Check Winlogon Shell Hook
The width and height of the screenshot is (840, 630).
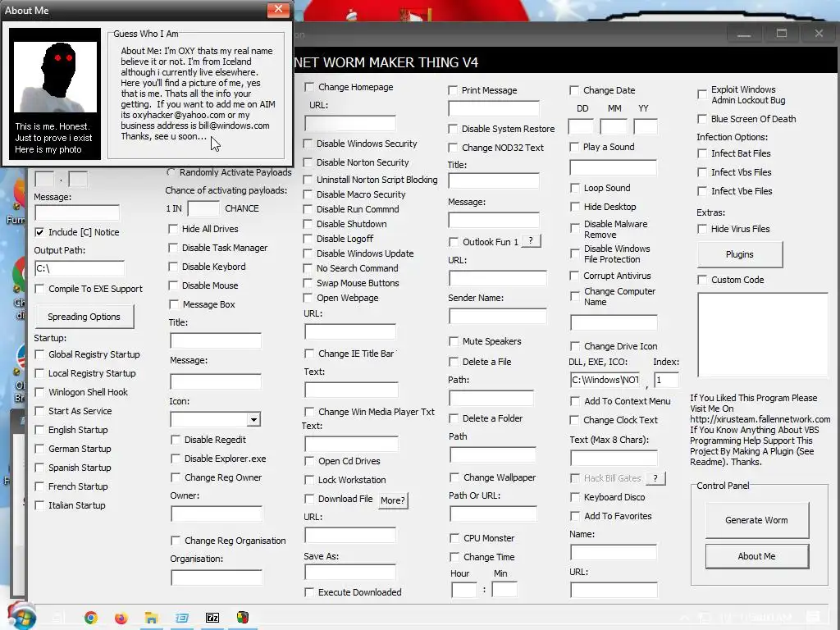[39, 392]
